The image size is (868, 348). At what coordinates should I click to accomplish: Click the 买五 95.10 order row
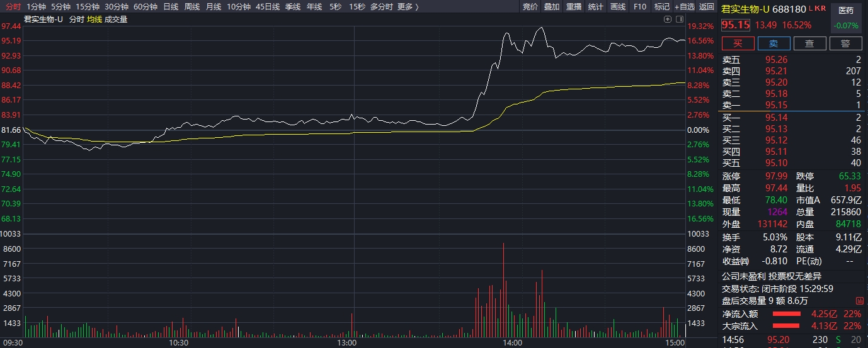click(x=792, y=163)
